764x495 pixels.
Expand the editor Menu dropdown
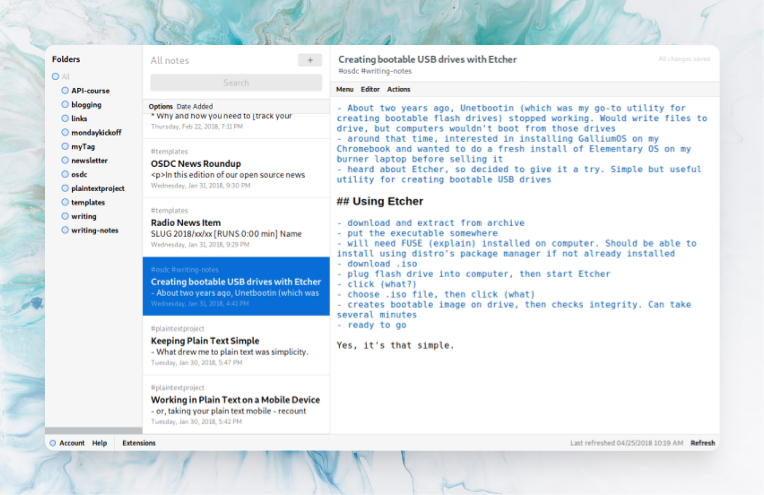(344, 90)
